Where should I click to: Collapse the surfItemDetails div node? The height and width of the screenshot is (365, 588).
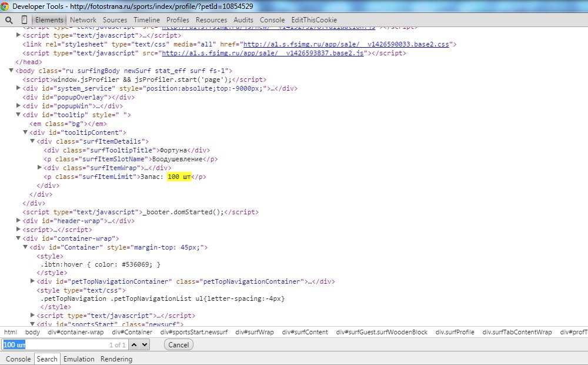pyautogui.click(x=32, y=141)
